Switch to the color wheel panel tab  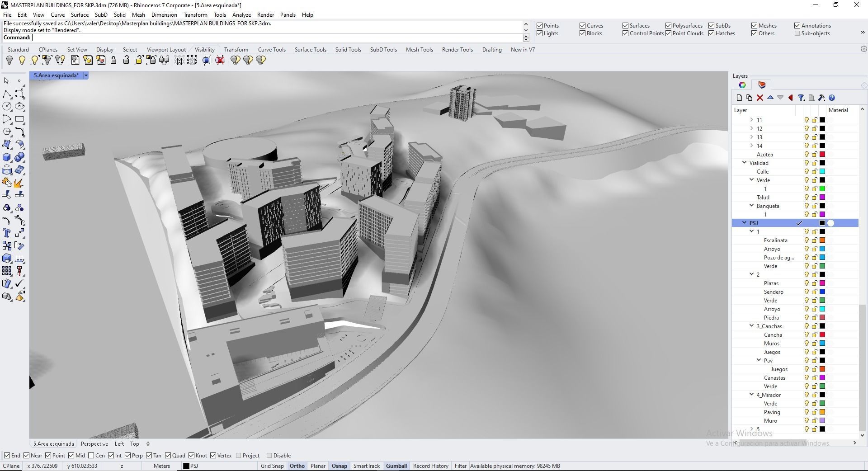click(742, 85)
